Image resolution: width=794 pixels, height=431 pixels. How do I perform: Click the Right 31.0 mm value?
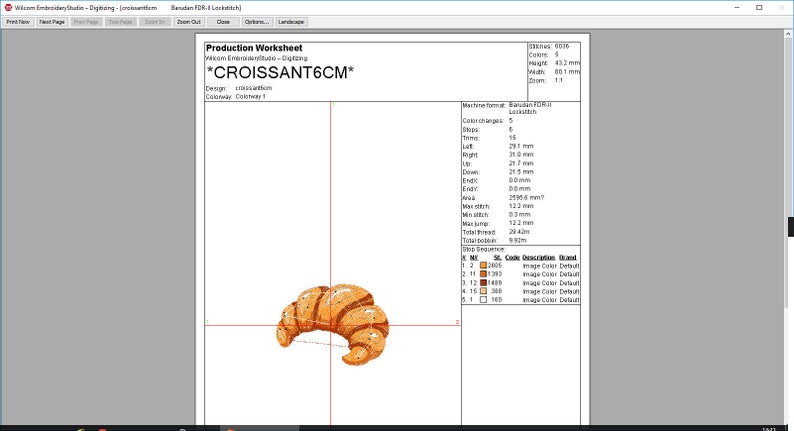click(521, 154)
